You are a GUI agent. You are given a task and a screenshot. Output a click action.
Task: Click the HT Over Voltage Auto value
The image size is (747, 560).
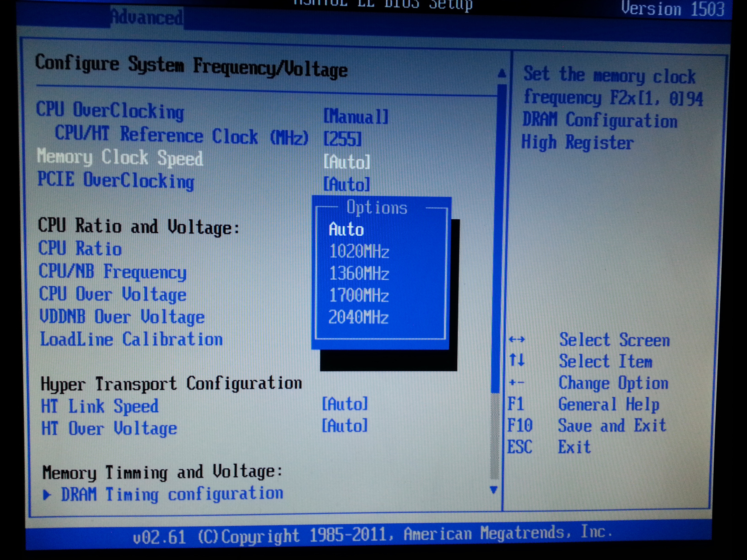coord(344,426)
